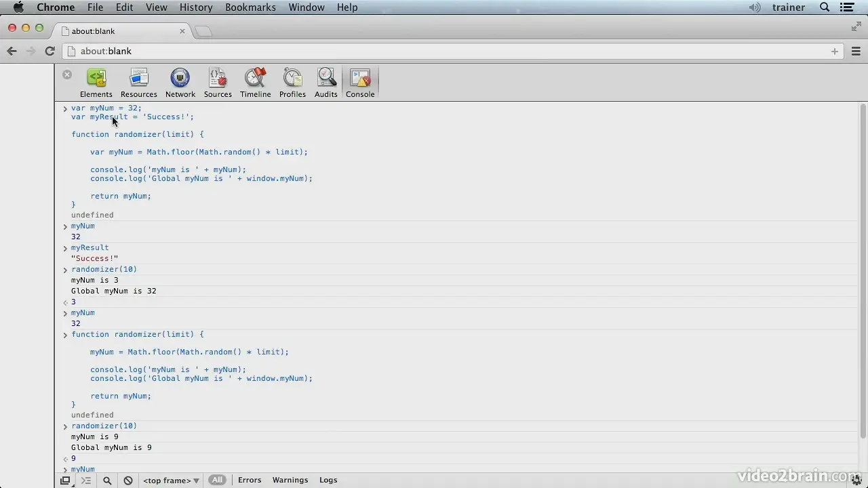Click the output "Global myNum is 9"
Image resolution: width=868 pixels, height=488 pixels.
click(111, 447)
